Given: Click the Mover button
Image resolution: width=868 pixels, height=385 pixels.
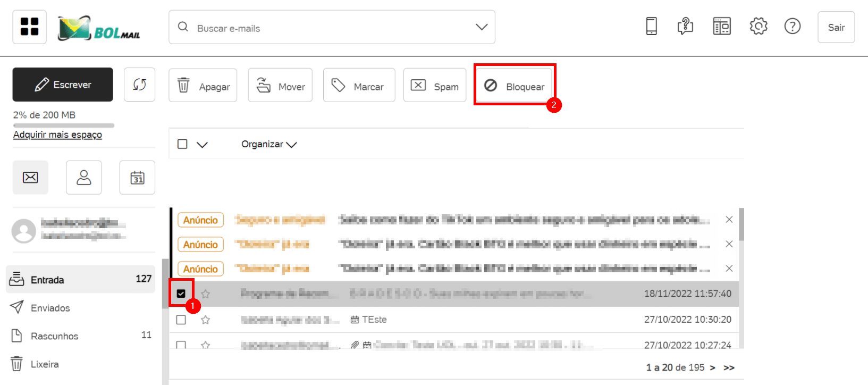Looking at the screenshot, I should coord(281,85).
